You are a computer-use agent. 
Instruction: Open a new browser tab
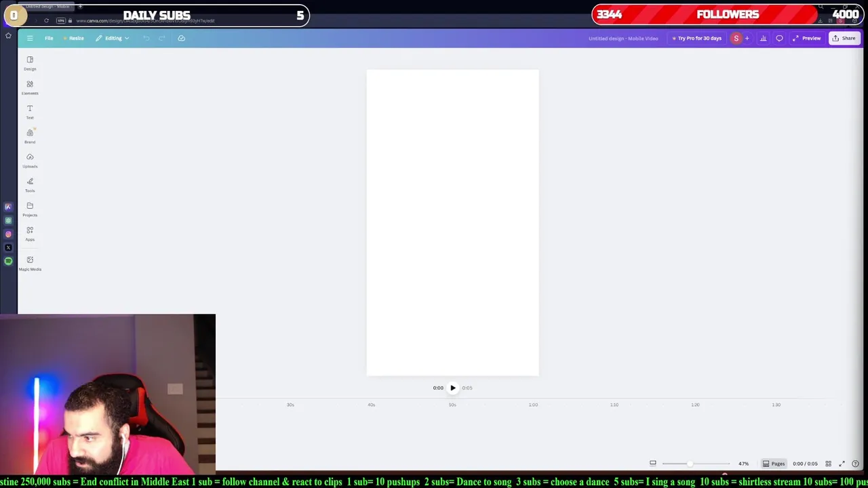80,6
